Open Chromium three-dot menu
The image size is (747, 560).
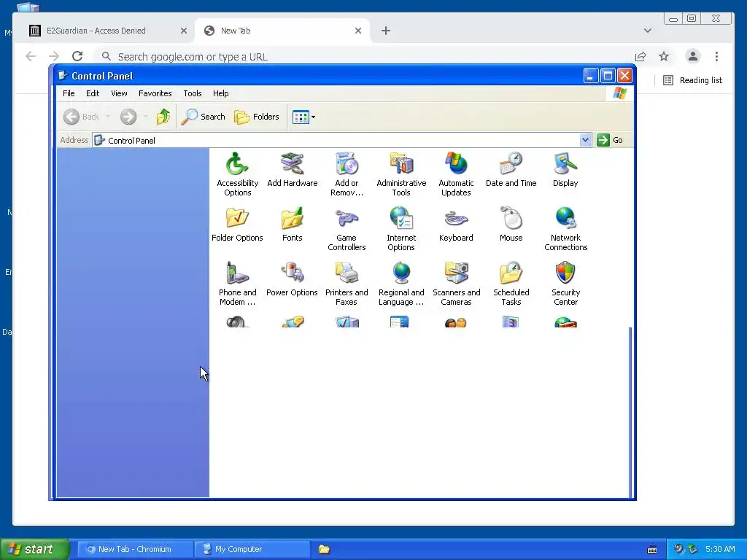coord(716,56)
